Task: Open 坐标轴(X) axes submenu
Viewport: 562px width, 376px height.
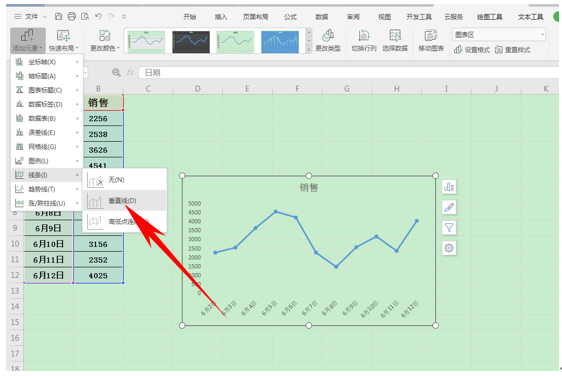Action: 47,62
